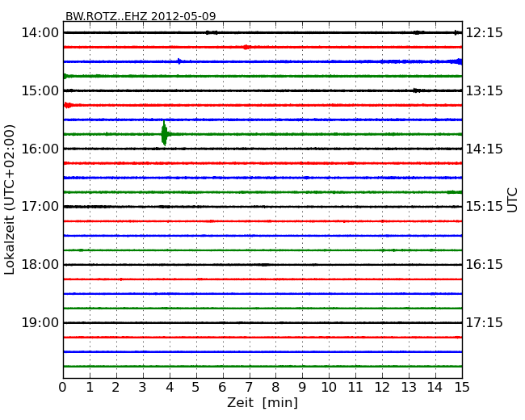Select the 16:00 local time label
525x420 pixels.
point(40,149)
